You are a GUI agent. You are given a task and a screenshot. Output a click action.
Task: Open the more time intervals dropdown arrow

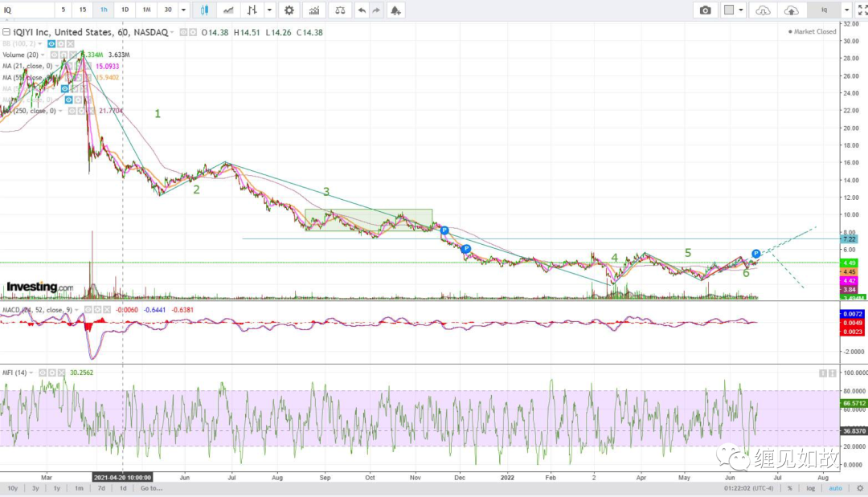pyautogui.click(x=184, y=10)
